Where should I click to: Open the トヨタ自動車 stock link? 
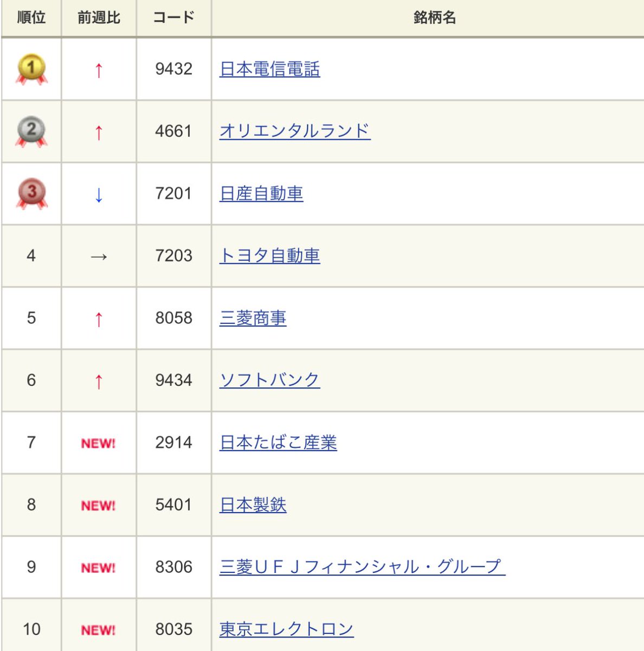tap(269, 256)
